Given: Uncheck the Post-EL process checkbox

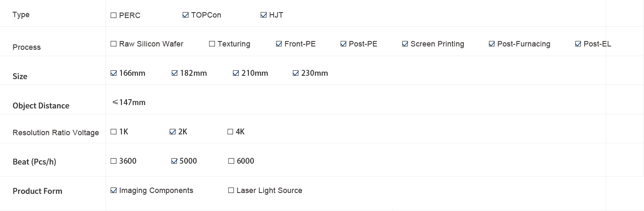Looking at the screenshot, I should click(578, 44).
